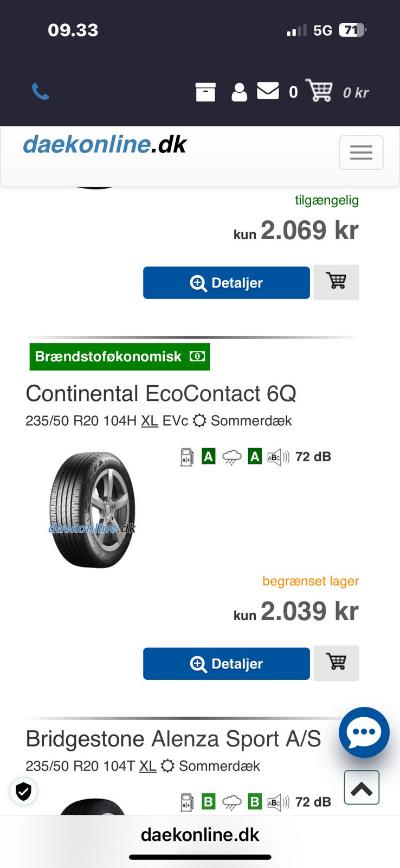Tap the envelope messages icon
Viewport: 400px width, 868px height.
268,91
